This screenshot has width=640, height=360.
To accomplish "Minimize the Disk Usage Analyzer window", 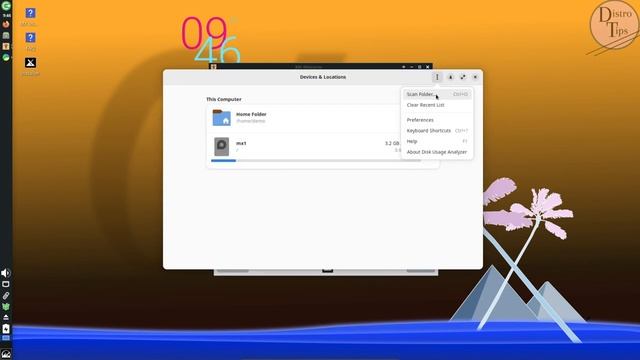I will point(451,77).
